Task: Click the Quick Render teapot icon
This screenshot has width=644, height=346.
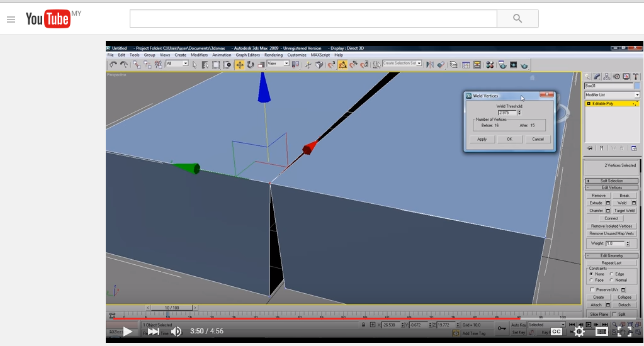Action: pos(524,65)
